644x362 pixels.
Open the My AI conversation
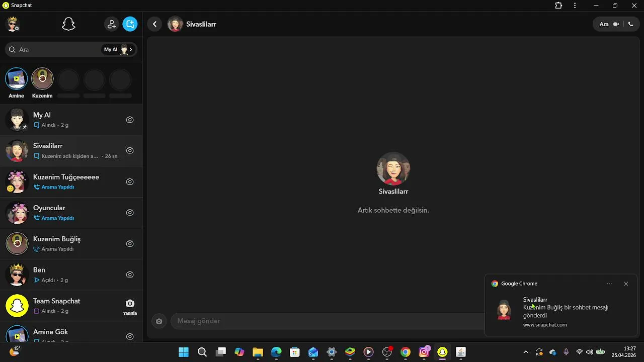pos(71,120)
